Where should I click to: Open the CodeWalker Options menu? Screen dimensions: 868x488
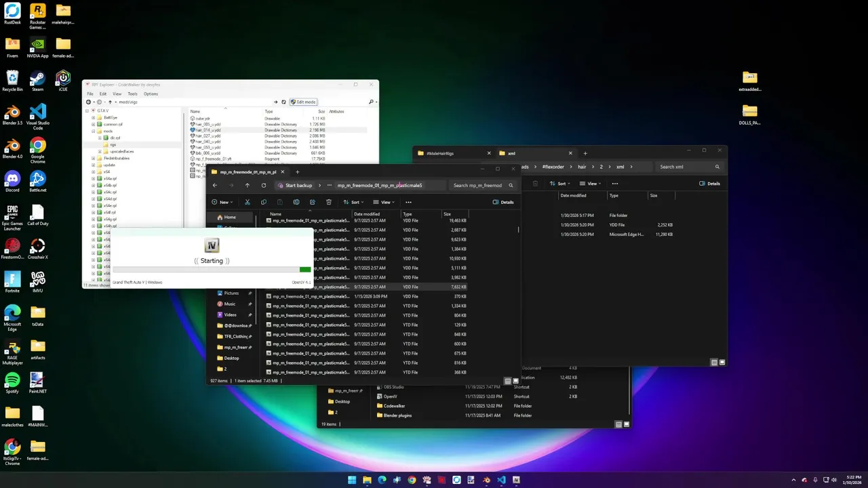pyautogui.click(x=151, y=94)
